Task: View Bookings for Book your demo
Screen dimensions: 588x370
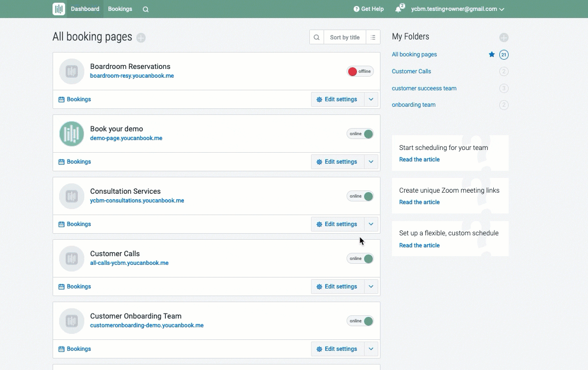Action: (75, 161)
